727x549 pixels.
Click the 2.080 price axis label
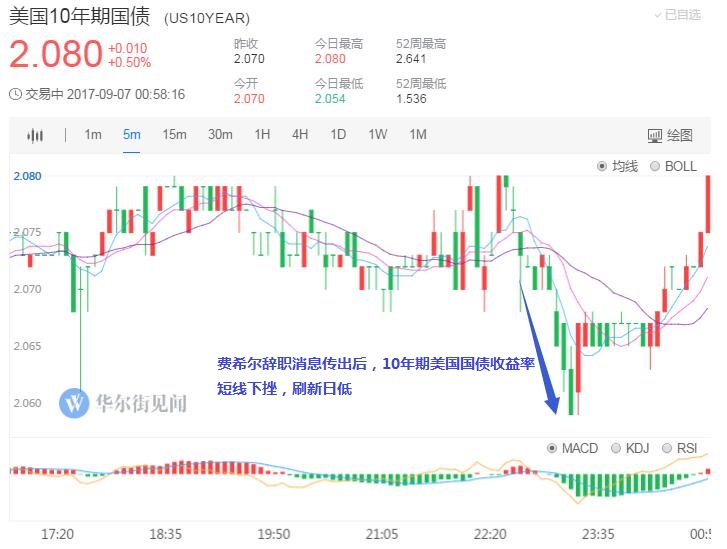point(27,176)
